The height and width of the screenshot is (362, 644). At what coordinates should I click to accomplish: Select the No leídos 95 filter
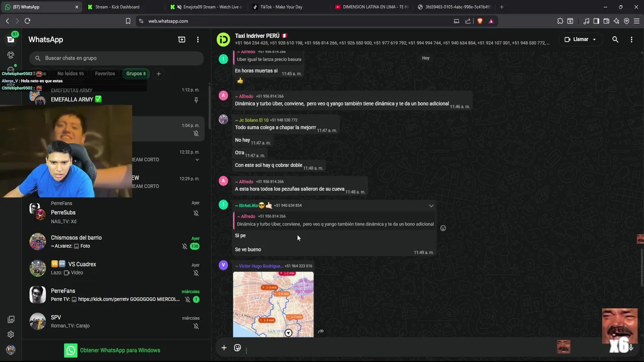70,73
